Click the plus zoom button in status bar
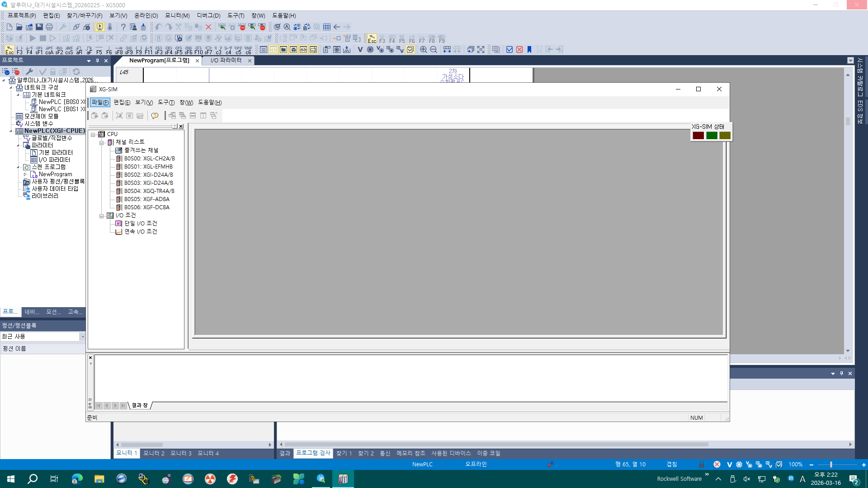 click(x=863, y=465)
